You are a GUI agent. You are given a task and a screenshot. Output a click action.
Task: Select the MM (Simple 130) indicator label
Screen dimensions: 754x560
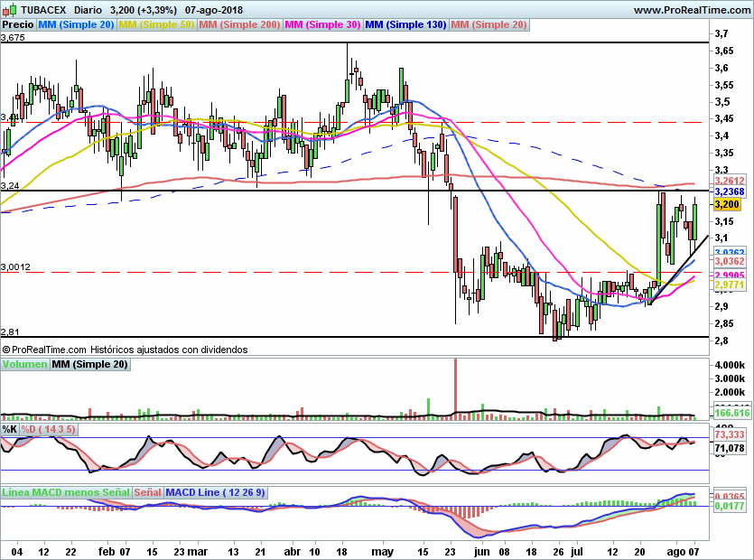point(405,24)
